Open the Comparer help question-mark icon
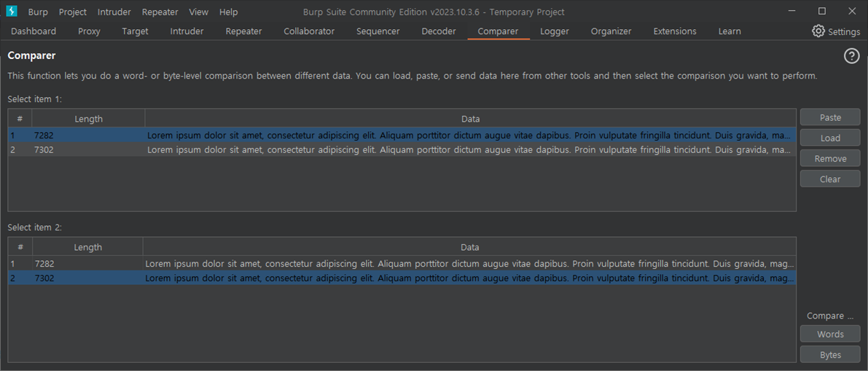The height and width of the screenshot is (371, 868). (851, 56)
